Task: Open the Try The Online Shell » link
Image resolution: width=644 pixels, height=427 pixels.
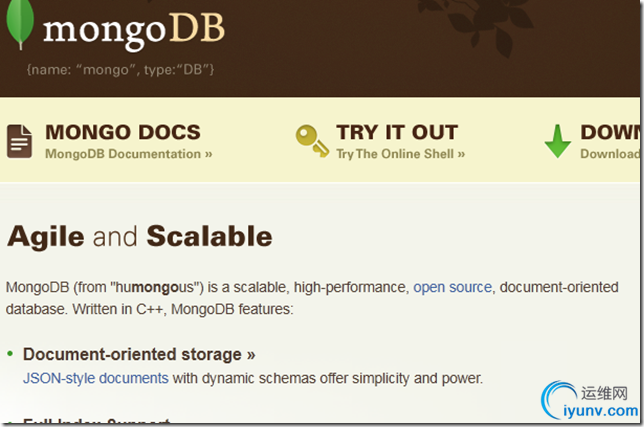Action: pos(400,154)
